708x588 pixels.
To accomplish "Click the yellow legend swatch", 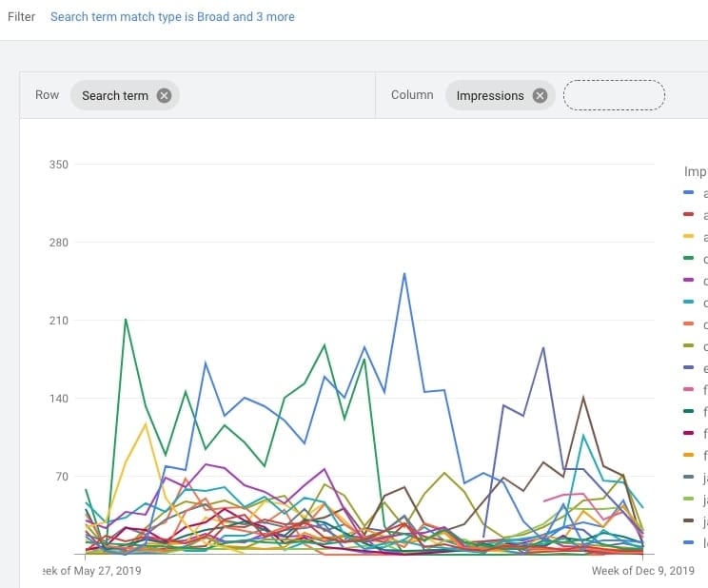I will 689,236.
